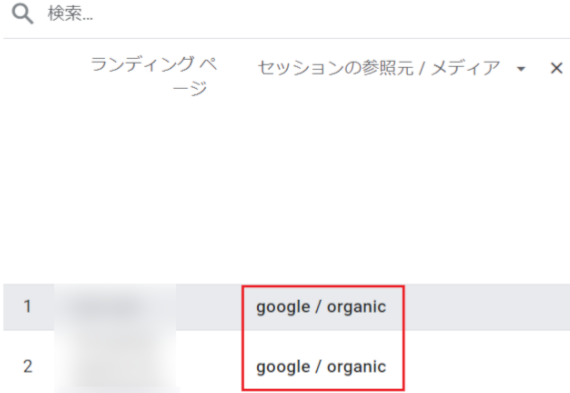Select row number 1 in the table
570x393 pixels.
(x=27, y=306)
